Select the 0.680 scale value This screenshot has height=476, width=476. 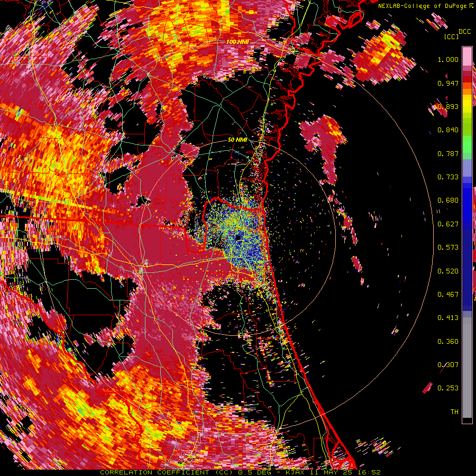(x=448, y=200)
